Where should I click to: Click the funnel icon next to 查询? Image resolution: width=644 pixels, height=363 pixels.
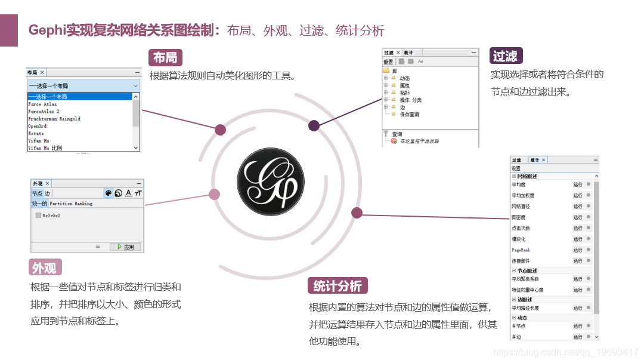(386, 134)
